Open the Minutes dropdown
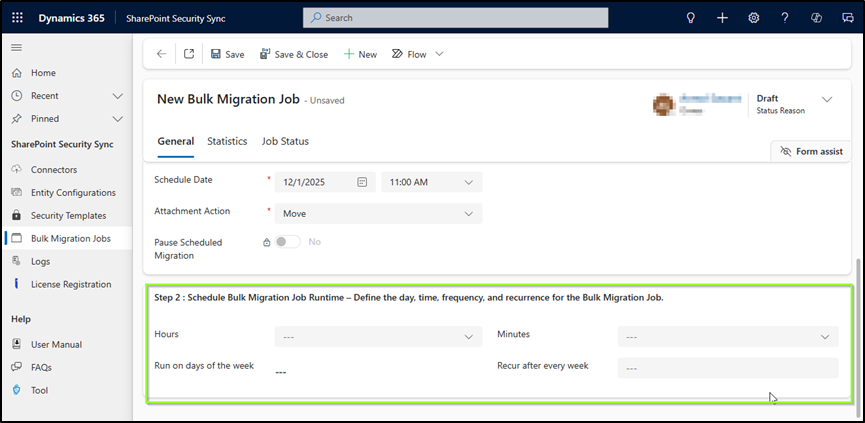Screen dimensions: 865x423 (825, 337)
